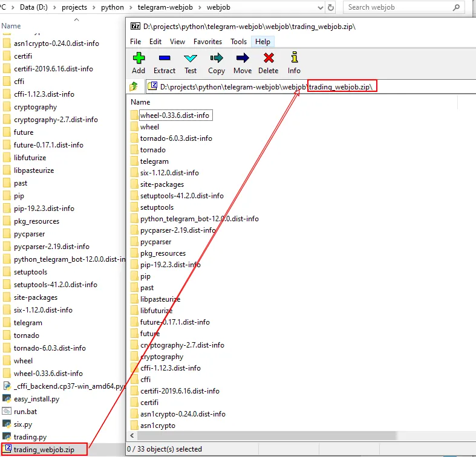
Task: Select _cffi_backend.cp37-win_amd64 file icon
Action: coord(7,386)
